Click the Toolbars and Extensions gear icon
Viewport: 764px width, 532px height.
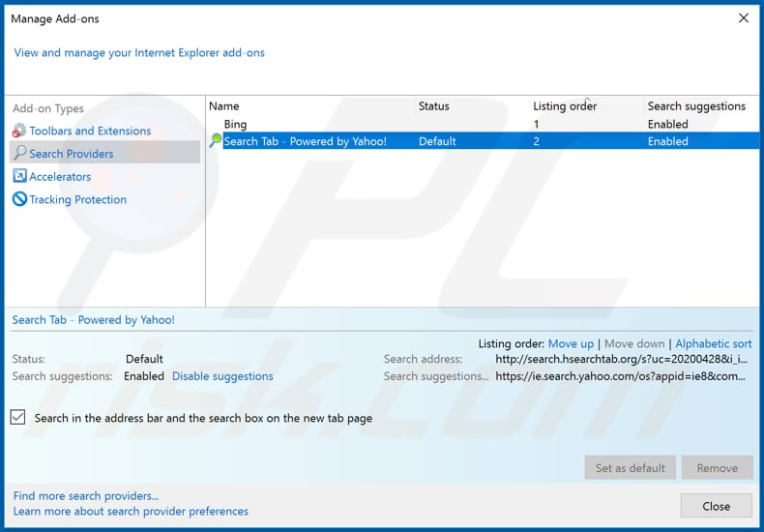pos(19,131)
